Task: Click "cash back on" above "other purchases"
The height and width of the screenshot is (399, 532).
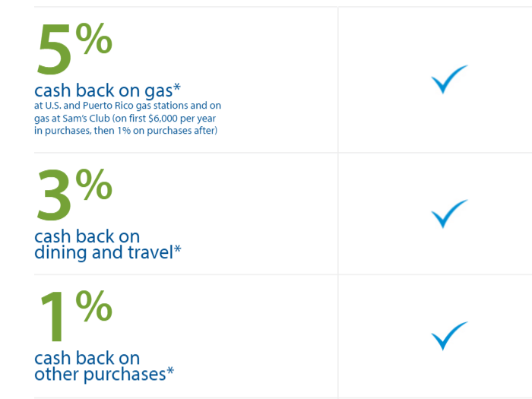Action: coord(87,358)
